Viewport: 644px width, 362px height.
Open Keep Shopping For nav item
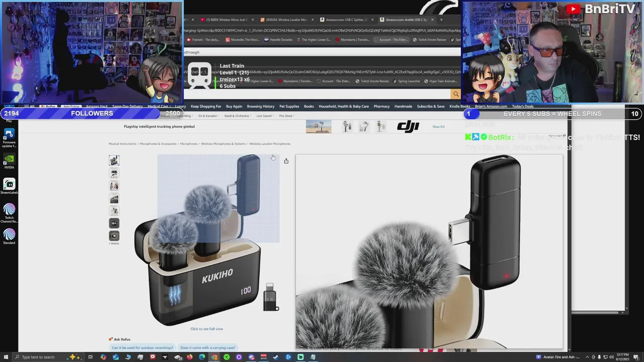tap(206, 107)
